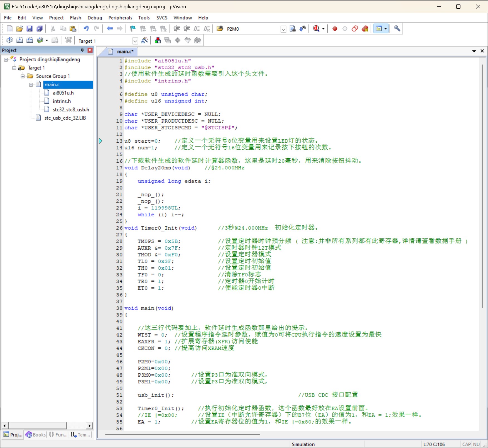
Task: Open Options for Target magic wand
Action: (144, 40)
